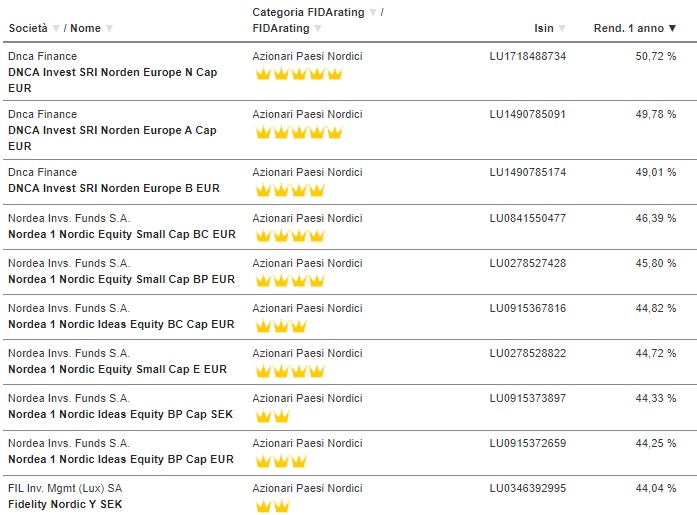This screenshot has width=697, height=515.
Task: Click the 44,25 % return value
Action: click(x=656, y=443)
